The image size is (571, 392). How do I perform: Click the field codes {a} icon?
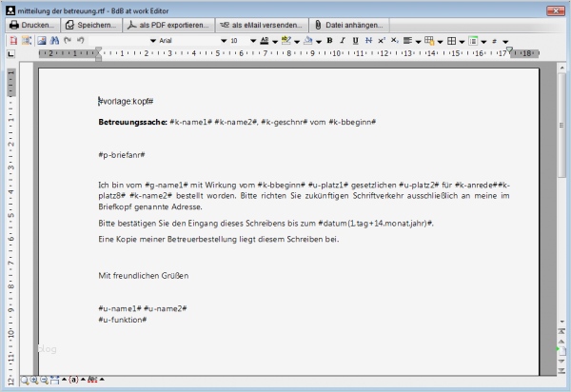pos(73,380)
